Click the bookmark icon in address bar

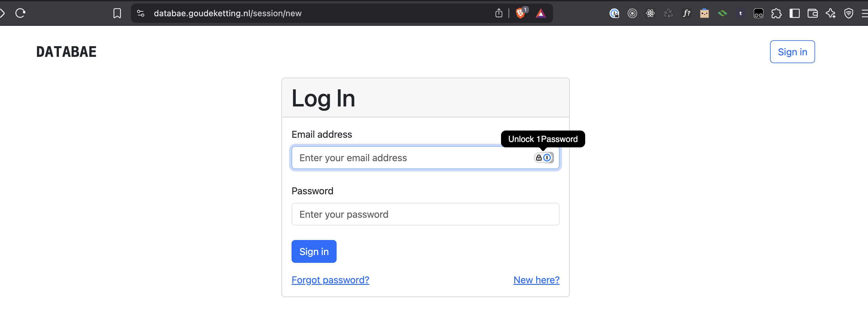pyautogui.click(x=117, y=13)
